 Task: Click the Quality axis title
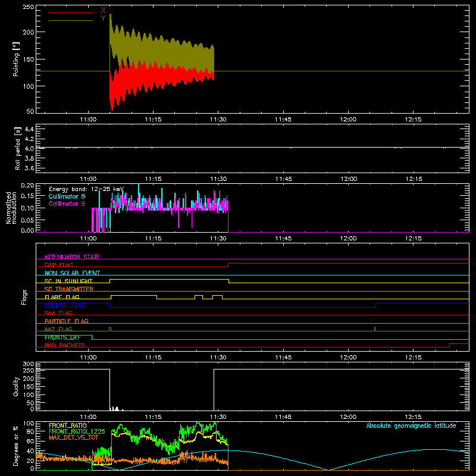click(16, 386)
